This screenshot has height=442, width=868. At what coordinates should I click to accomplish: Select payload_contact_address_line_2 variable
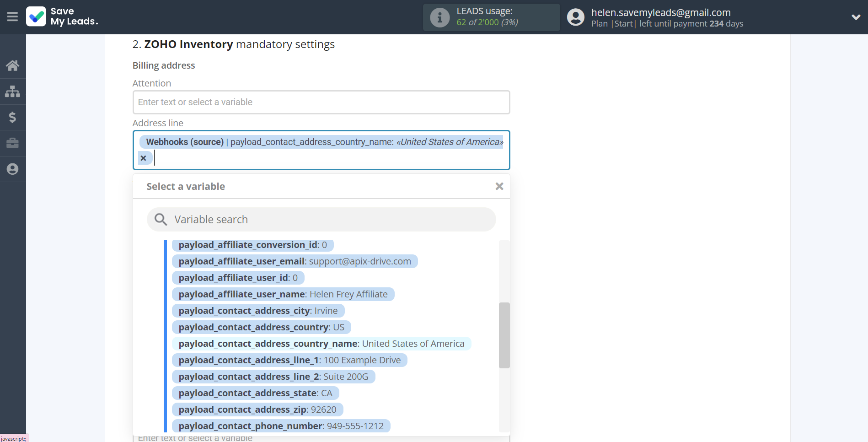(x=273, y=377)
